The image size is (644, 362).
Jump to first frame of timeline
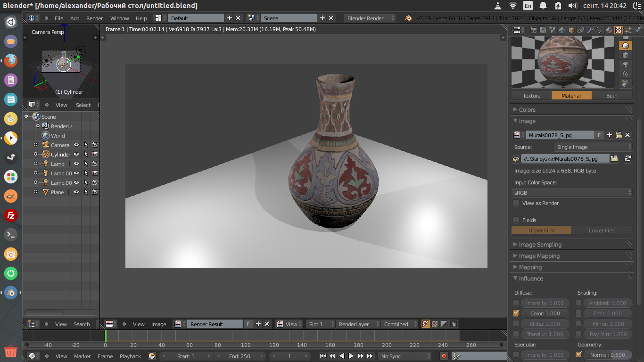pos(323,356)
